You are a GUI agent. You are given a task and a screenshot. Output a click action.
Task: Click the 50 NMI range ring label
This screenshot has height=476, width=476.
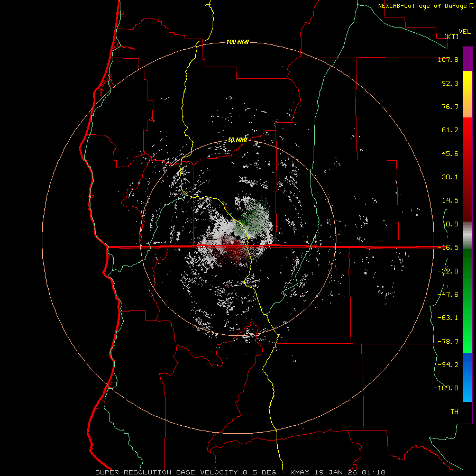coord(237,140)
